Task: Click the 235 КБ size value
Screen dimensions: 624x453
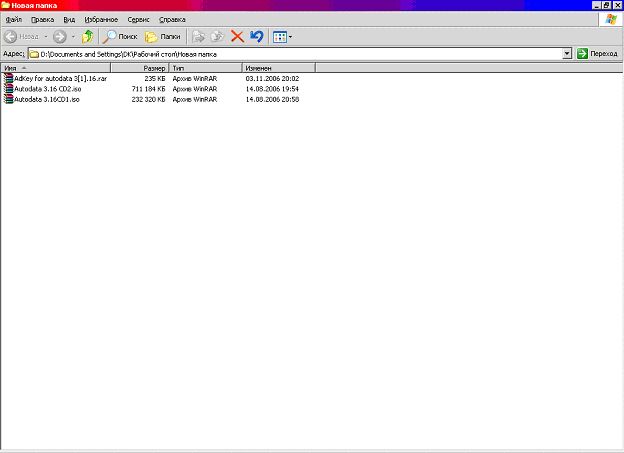Action: click(x=155, y=78)
